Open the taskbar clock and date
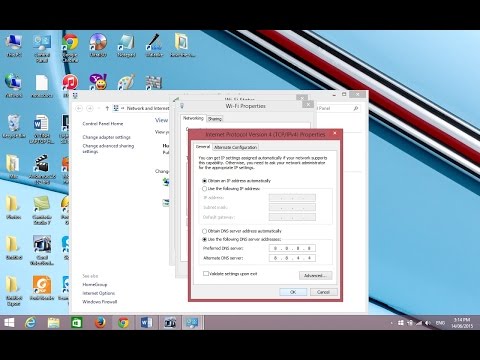Screen dimensions: 480x360 pos(462,323)
